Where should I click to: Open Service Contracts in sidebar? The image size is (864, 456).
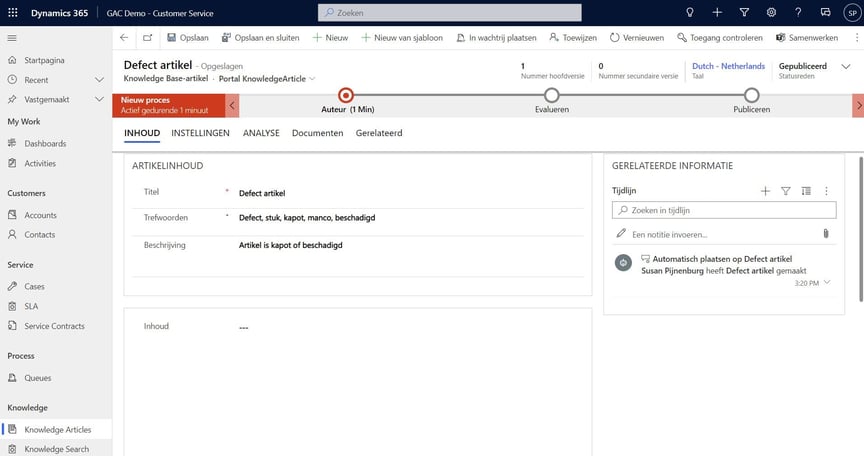click(56, 325)
